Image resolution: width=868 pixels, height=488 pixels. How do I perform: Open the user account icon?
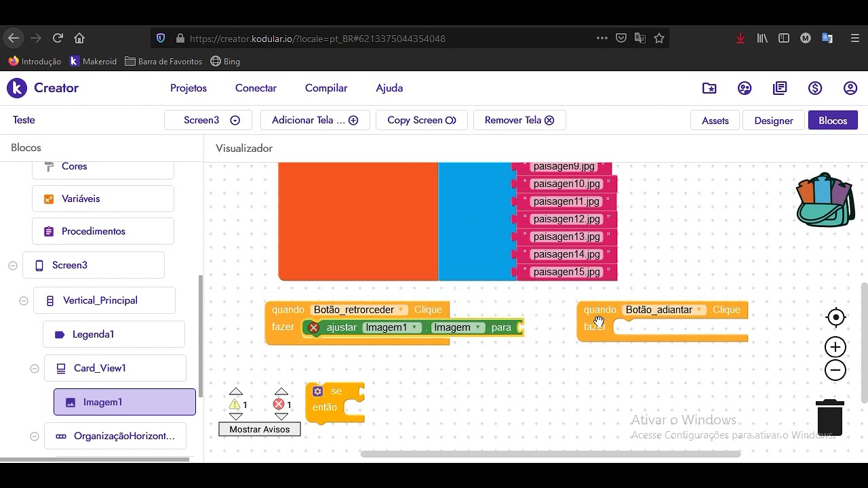(850, 88)
